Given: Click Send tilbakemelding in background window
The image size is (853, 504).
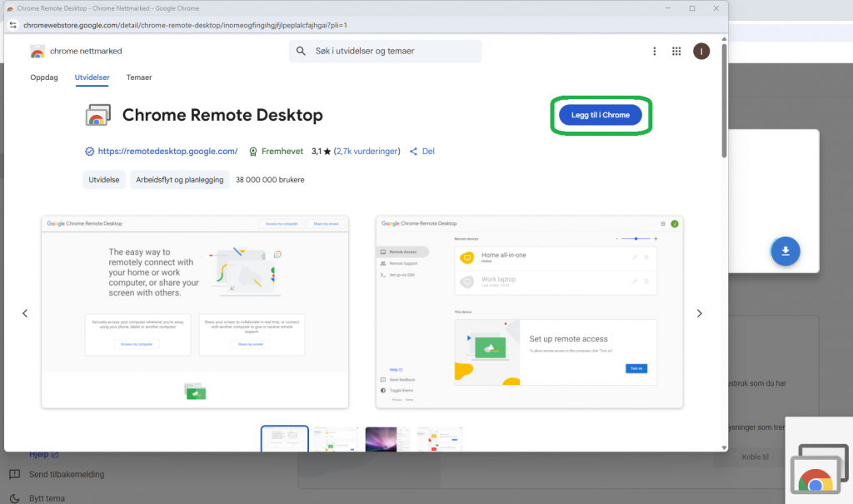Looking at the screenshot, I should [x=67, y=474].
